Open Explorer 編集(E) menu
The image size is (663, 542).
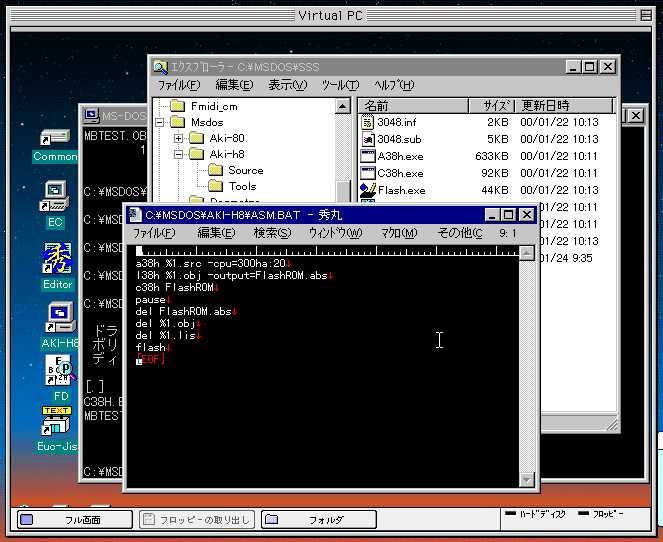[x=234, y=85]
